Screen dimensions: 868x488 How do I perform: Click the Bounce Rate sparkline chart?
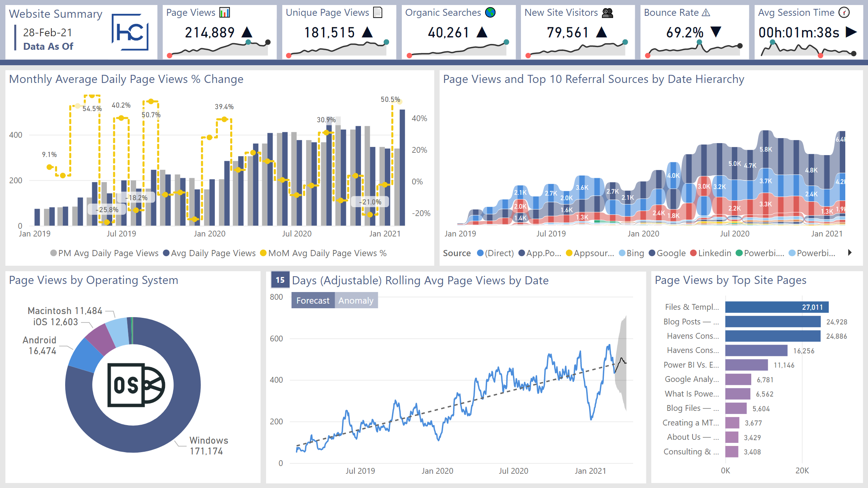click(694, 48)
